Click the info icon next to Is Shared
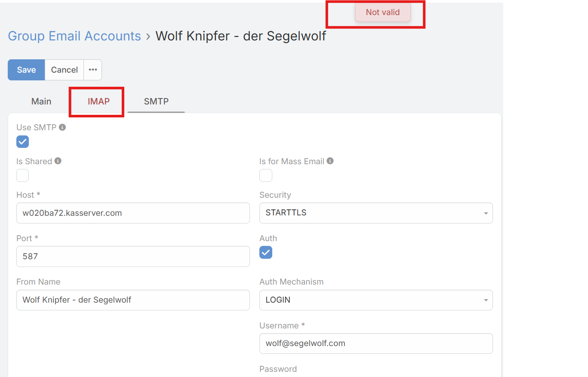 point(58,161)
